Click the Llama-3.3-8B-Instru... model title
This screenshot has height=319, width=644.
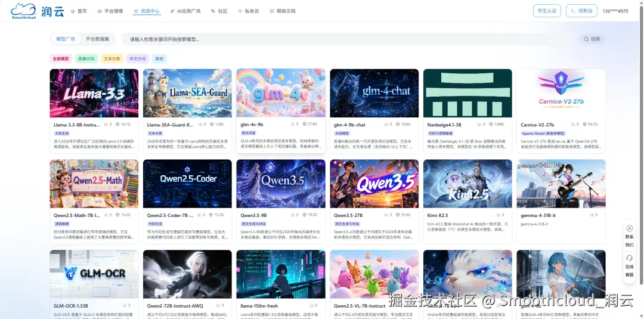77,125
